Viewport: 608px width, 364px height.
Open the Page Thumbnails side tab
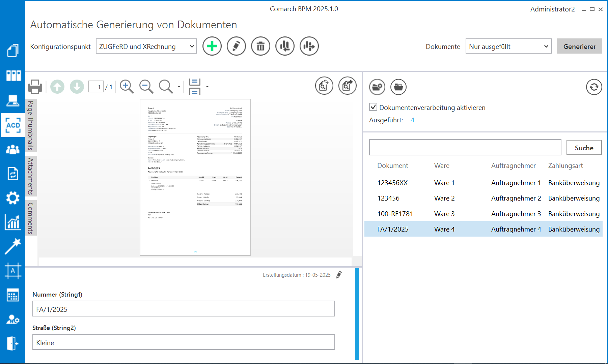click(x=31, y=125)
